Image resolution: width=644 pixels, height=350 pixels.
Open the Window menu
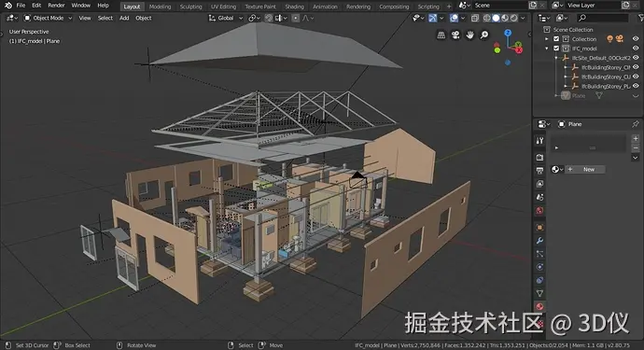81,6
